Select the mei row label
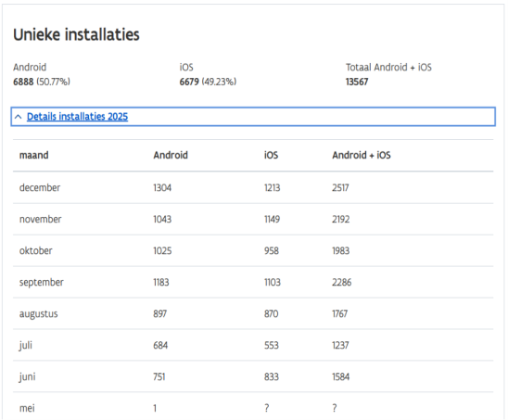 [x=27, y=408]
